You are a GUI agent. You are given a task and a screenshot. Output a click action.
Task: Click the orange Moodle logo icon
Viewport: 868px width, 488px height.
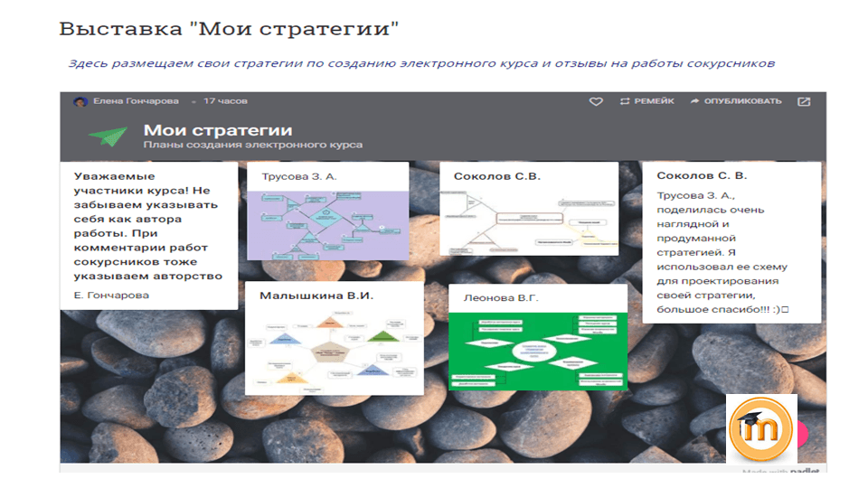pyautogui.click(x=761, y=428)
